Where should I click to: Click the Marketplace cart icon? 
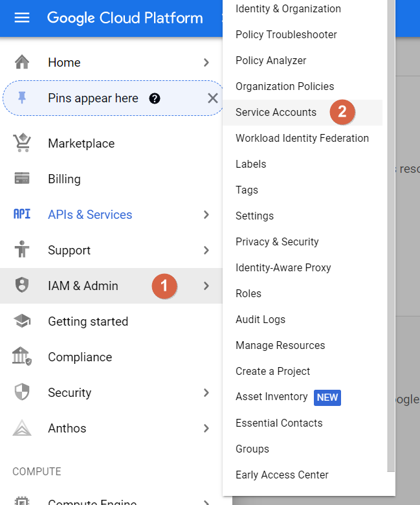coord(22,143)
